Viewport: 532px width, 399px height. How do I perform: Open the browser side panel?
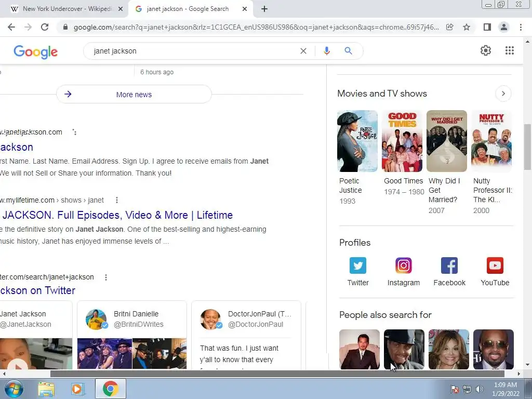pyautogui.click(x=487, y=27)
